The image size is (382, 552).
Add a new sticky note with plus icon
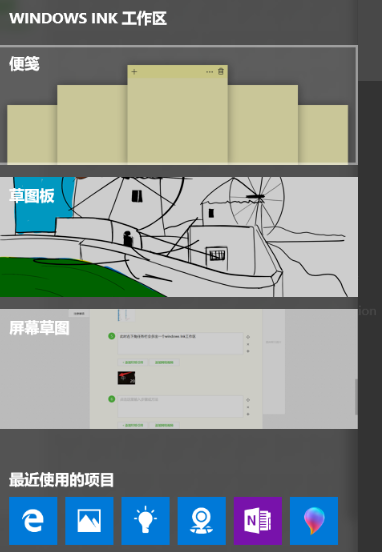(x=134, y=72)
